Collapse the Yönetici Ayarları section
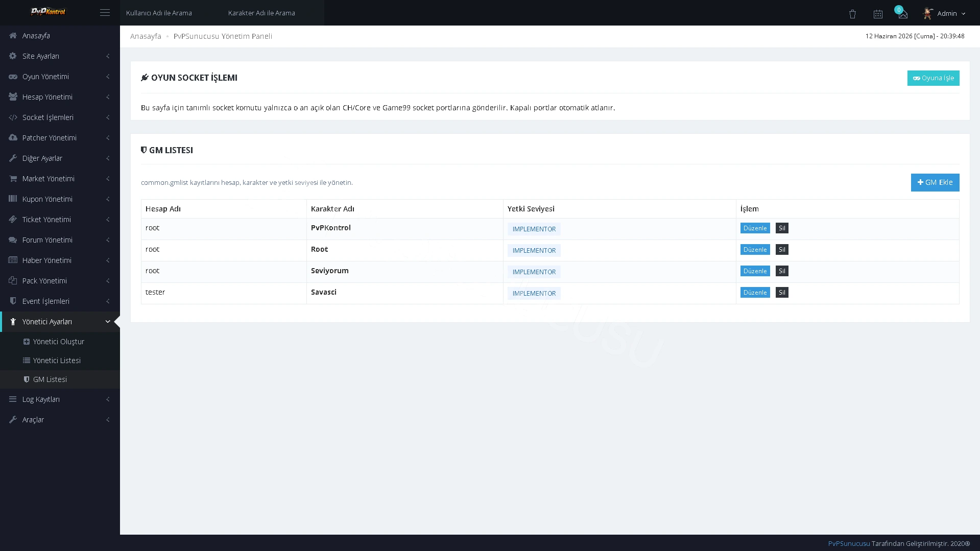Viewport: 980px width, 551px height. [x=60, y=322]
